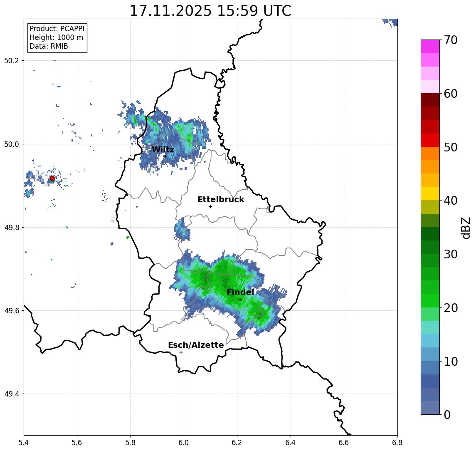Click the 60 tick on colorbar

pyautogui.click(x=451, y=94)
